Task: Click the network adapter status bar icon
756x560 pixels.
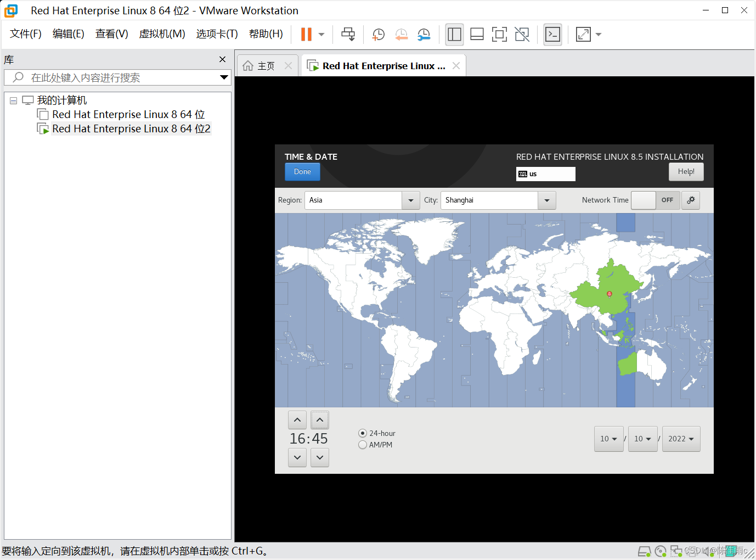Action: (676, 551)
